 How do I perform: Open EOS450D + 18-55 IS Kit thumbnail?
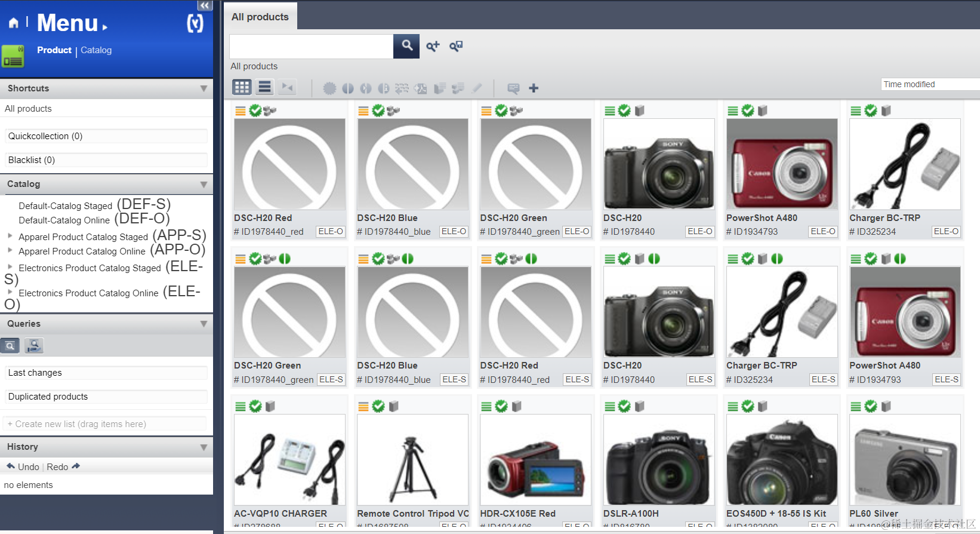click(782, 460)
